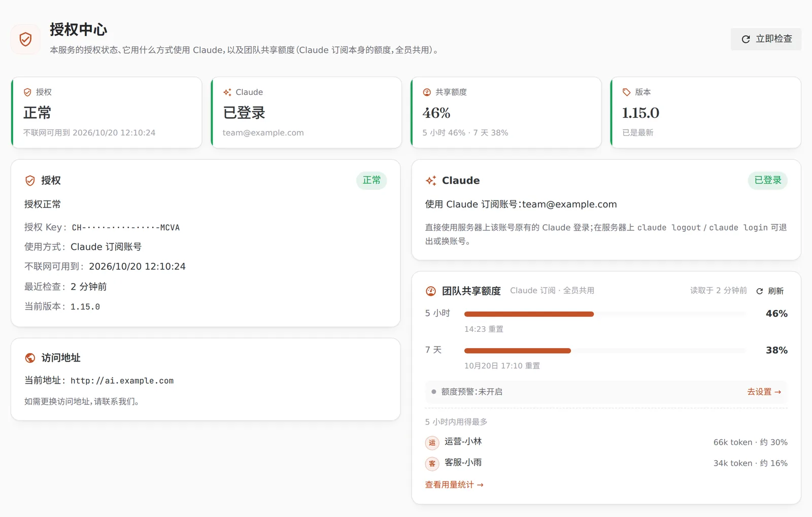The image size is (812, 517).
Task: Click the 1.15.0 version summary value
Action: (640, 113)
